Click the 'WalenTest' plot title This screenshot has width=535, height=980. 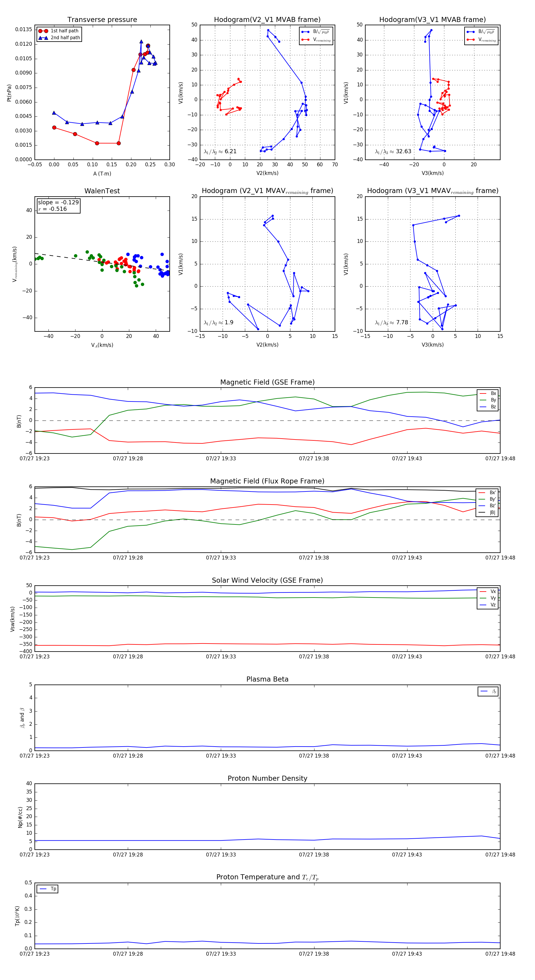(x=102, y=191)
